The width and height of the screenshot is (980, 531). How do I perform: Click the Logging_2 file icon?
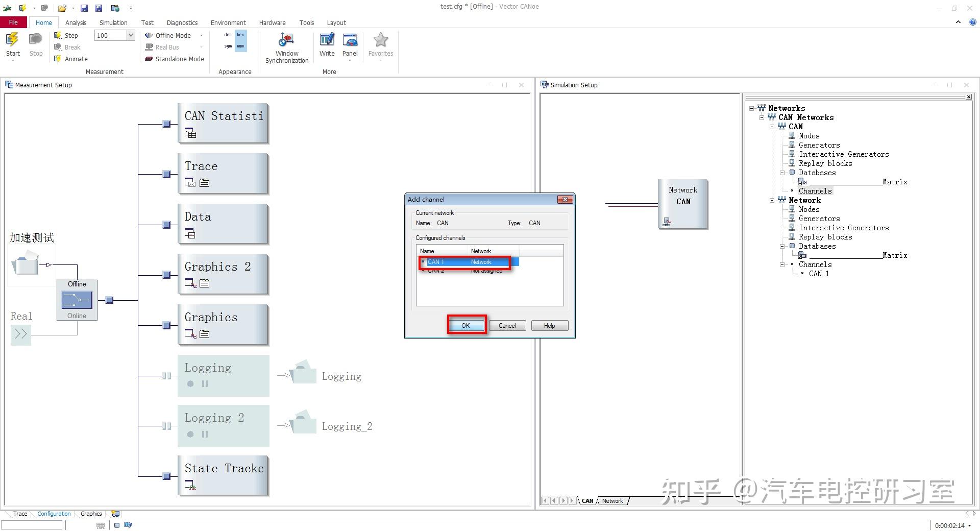(x=303, y=422)
